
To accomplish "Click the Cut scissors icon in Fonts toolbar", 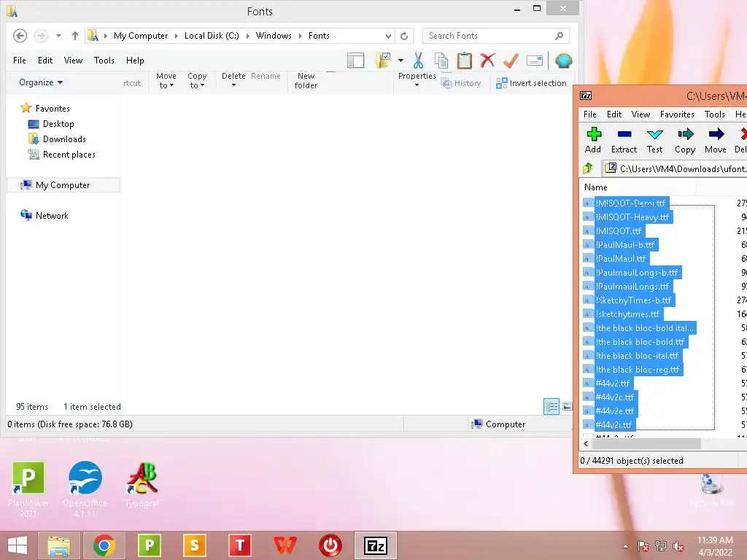I will 418,61.
